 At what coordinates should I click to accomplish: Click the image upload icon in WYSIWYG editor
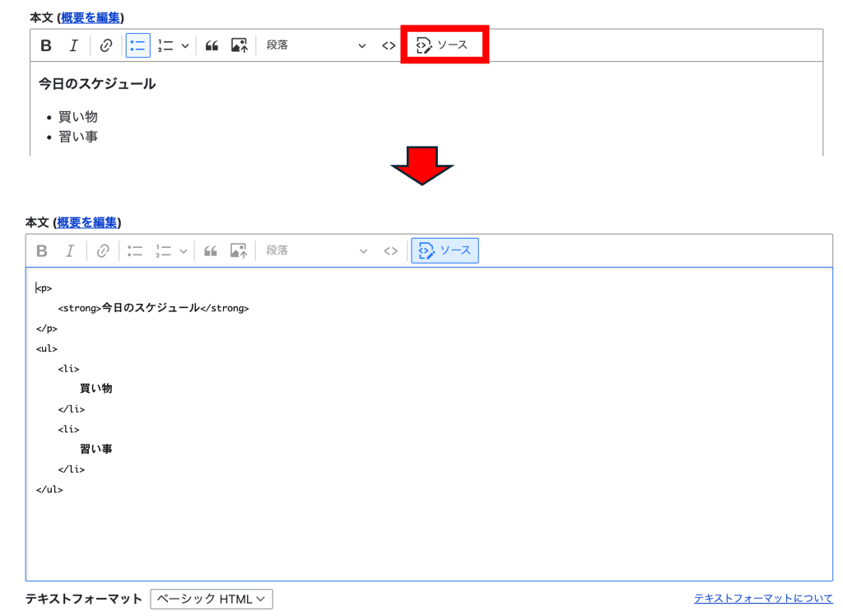click(x=239, y=45)
